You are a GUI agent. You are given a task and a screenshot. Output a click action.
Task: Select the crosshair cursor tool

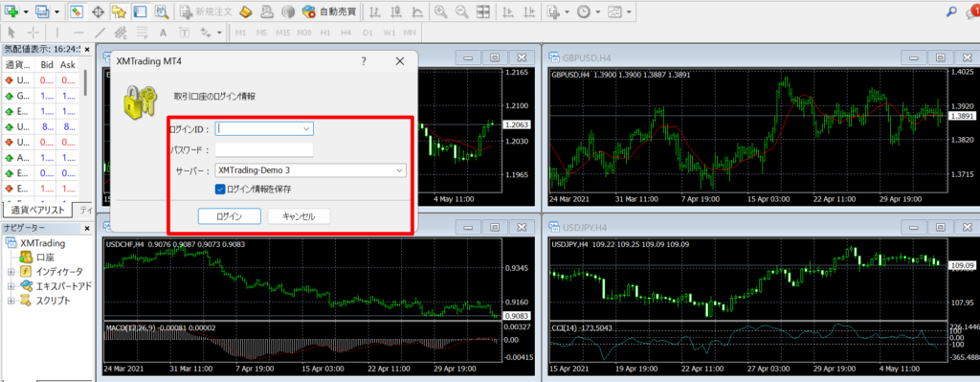tap(34, 32)
